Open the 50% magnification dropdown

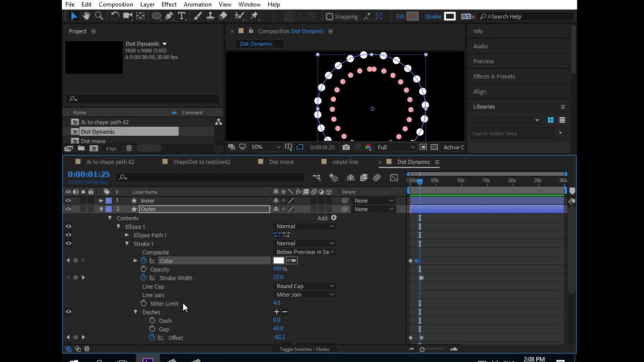[265, 147]
